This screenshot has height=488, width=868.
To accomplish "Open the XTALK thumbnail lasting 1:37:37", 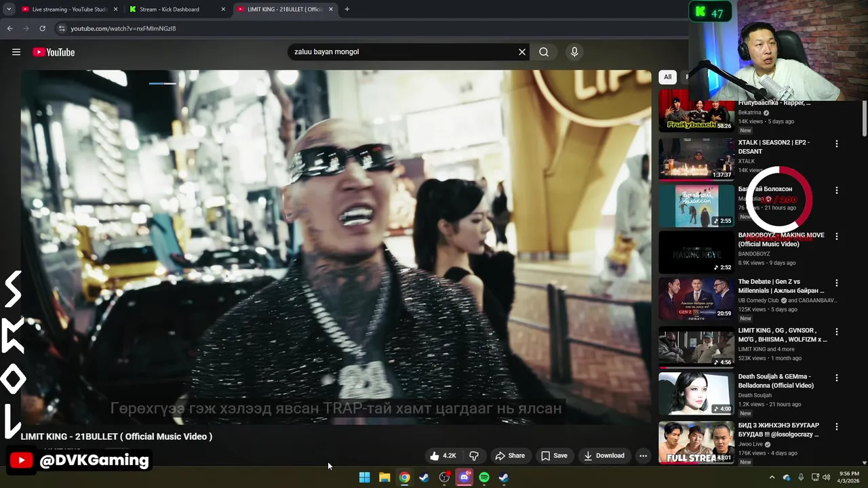I will [x=696, y=159].
